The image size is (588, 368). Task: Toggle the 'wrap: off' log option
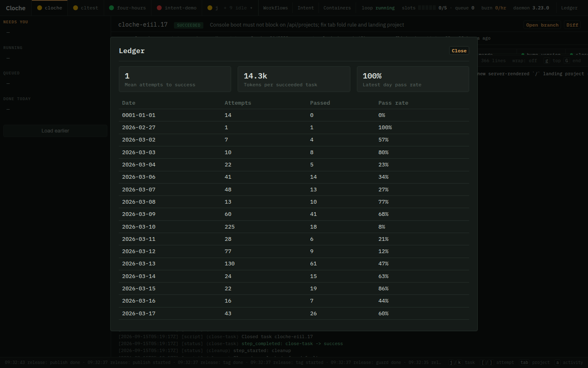[x=524, y=61]
